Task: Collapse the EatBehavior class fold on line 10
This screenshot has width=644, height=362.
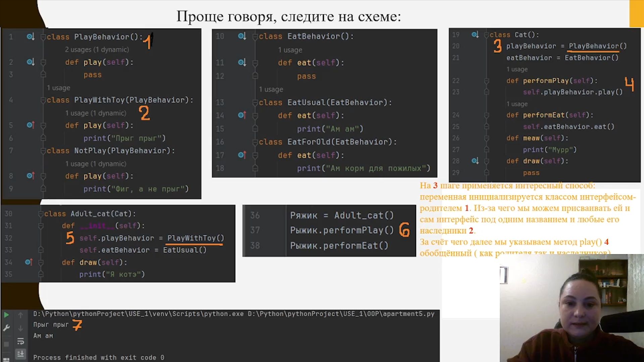Action: tap(255, 36)
